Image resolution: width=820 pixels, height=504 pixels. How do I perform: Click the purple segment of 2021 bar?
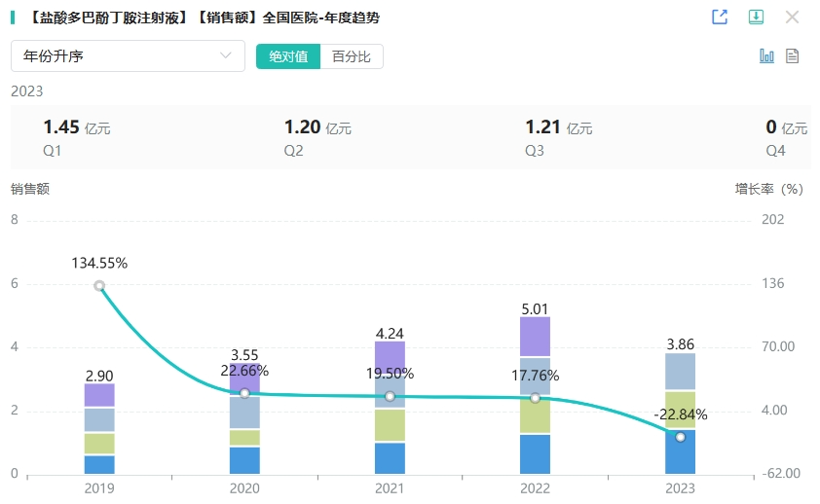[x=390, y=356]
